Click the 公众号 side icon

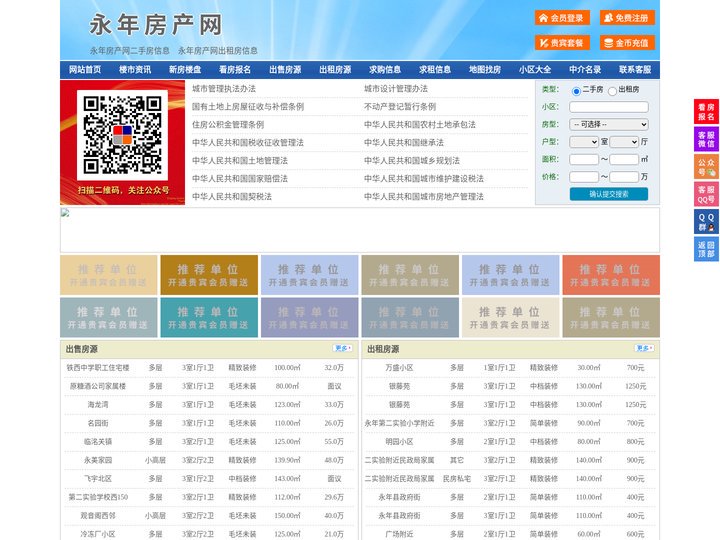706,167
